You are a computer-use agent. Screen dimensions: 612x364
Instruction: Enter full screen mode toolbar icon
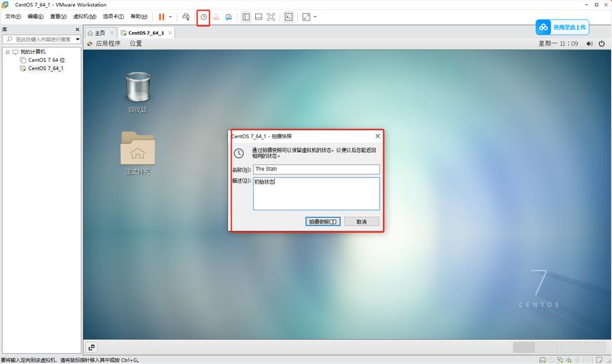click(x=271, y=17)
